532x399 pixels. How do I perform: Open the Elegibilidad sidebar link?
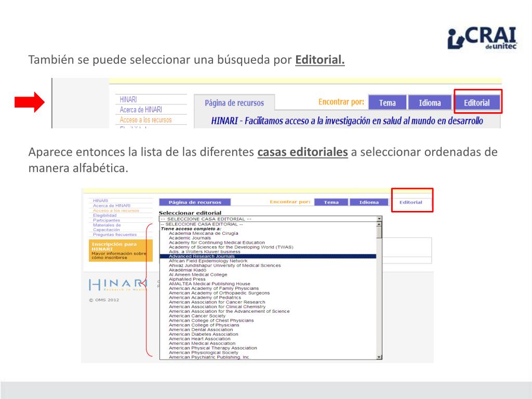(105, 215)
